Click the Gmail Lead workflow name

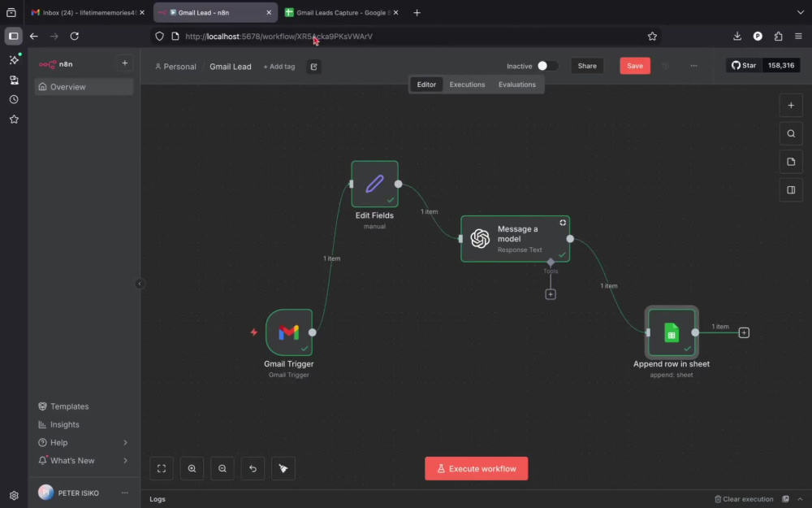231,67
